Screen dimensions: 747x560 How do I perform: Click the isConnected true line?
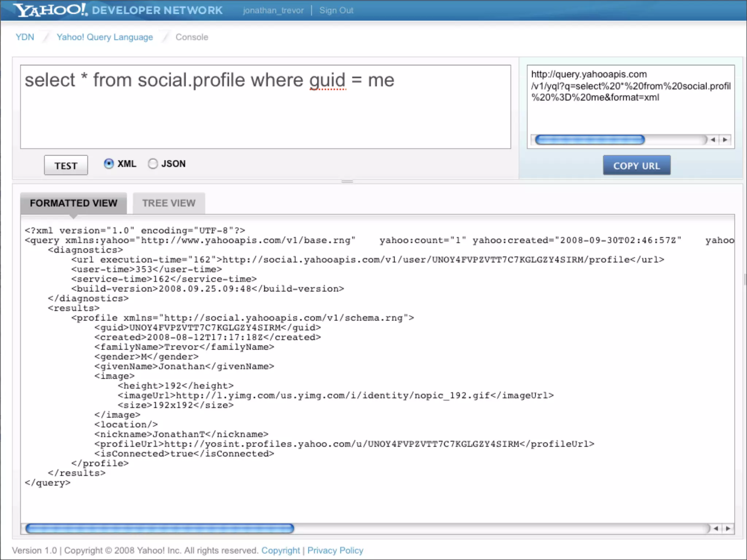(x=184, y=454)
